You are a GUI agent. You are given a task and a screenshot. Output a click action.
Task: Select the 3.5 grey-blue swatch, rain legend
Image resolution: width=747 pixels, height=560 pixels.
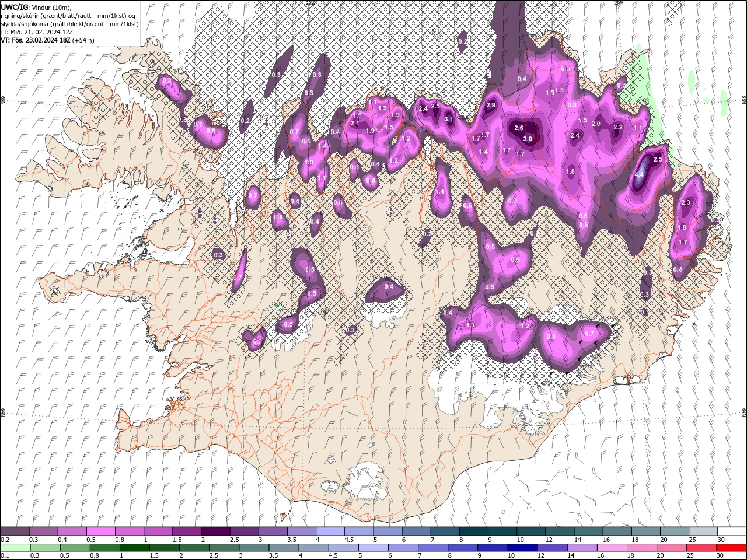coord(284,548)
